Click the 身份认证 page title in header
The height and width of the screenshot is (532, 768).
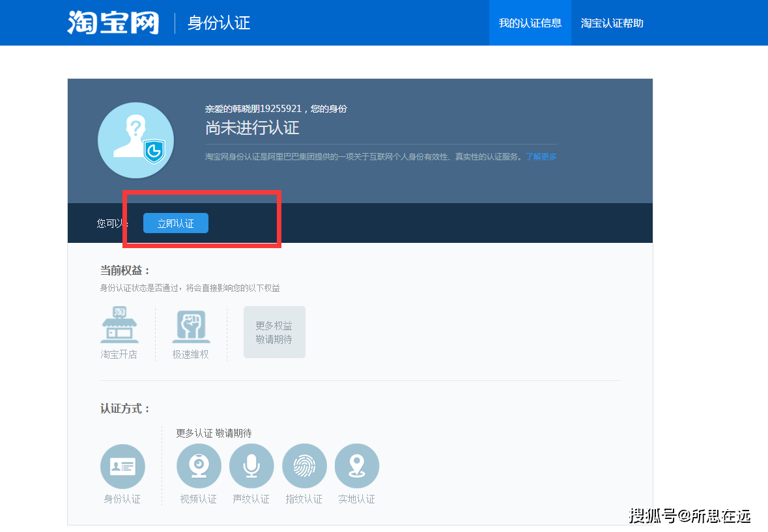click(219, 23)
